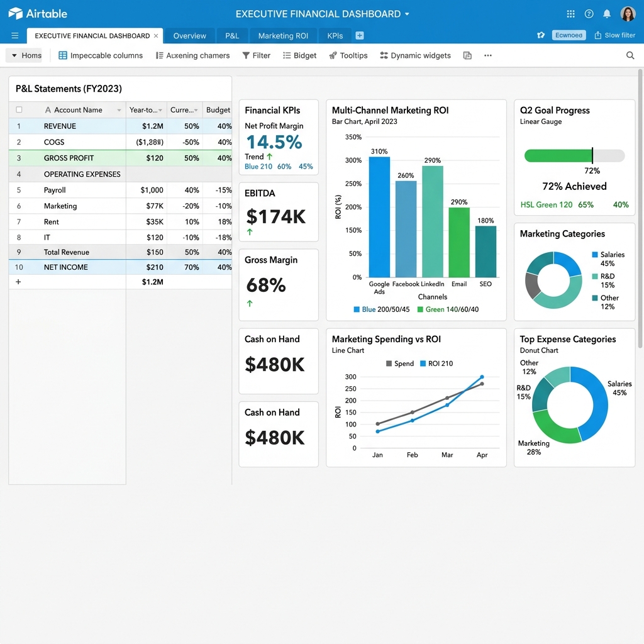Select the REVENUE row name
Screen dimensions: 644x644
60,126
